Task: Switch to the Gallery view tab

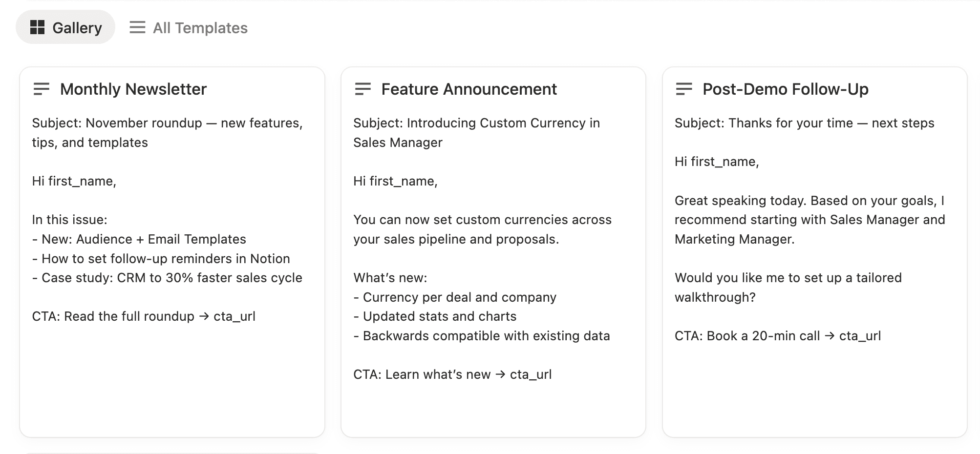Action: [x=65, y=27]
